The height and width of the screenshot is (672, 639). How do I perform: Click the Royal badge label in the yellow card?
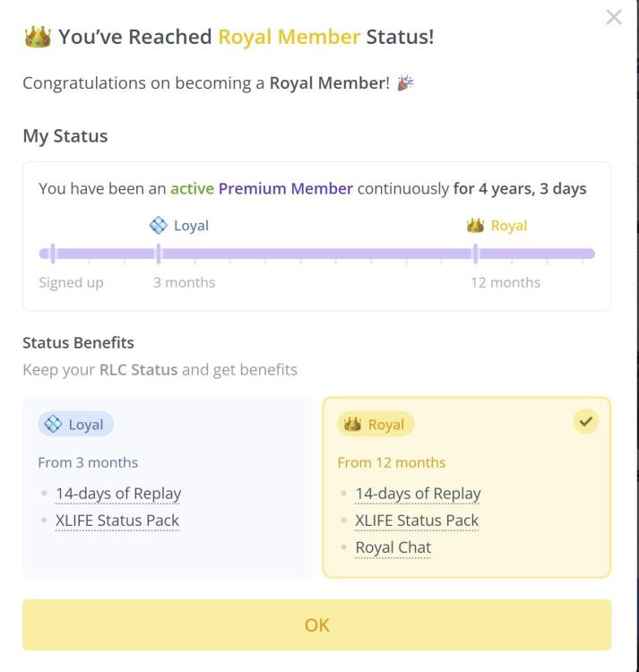[x=376, y=425]
